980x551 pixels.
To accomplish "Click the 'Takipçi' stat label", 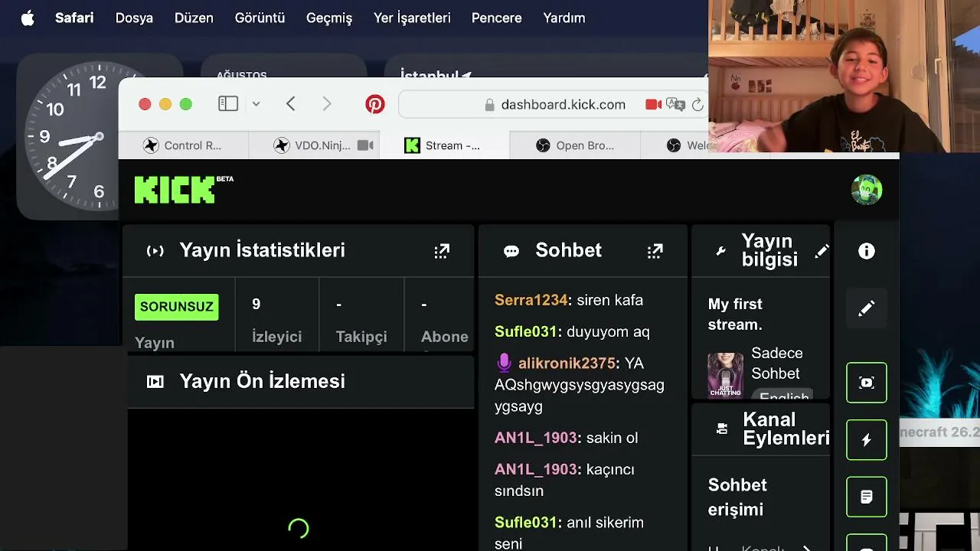I will click(361, 337).
